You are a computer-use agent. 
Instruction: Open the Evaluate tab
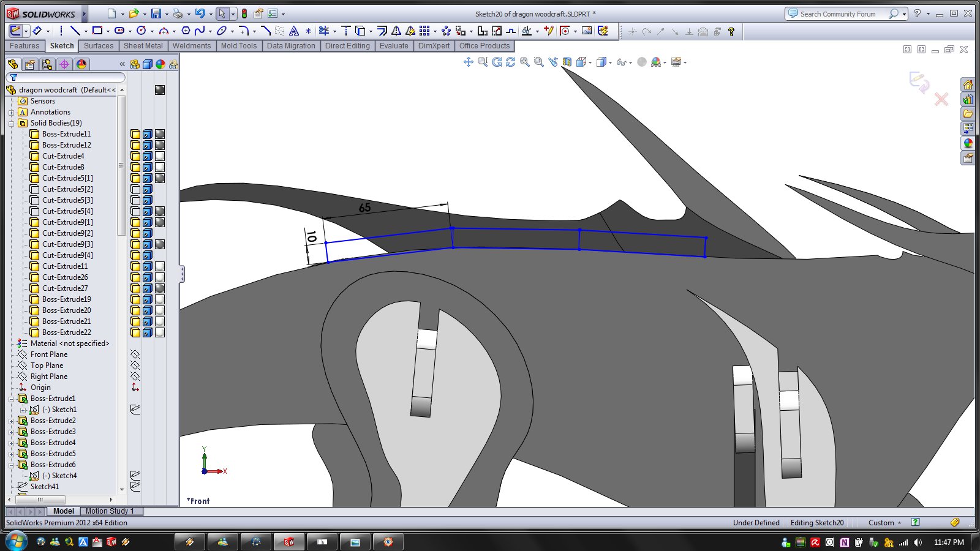[x=393, y=46]
